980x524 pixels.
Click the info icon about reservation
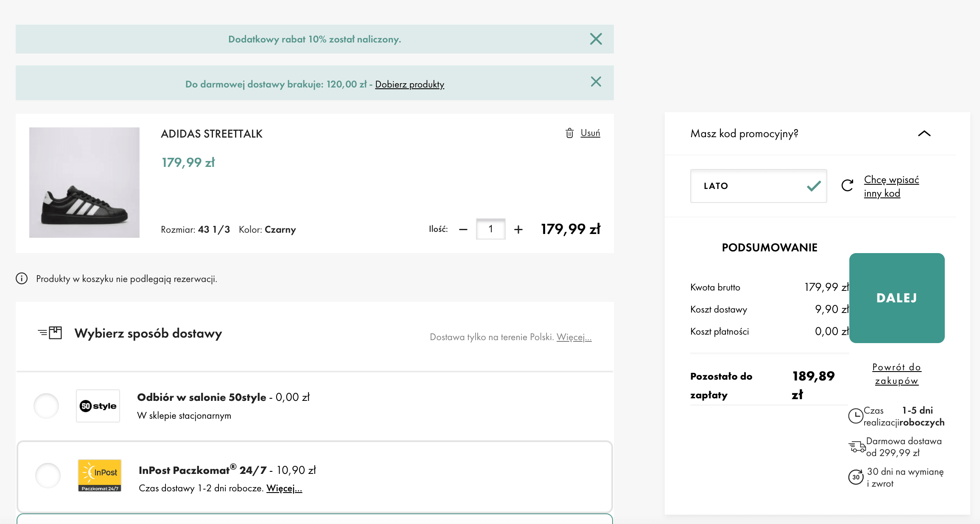22,279
